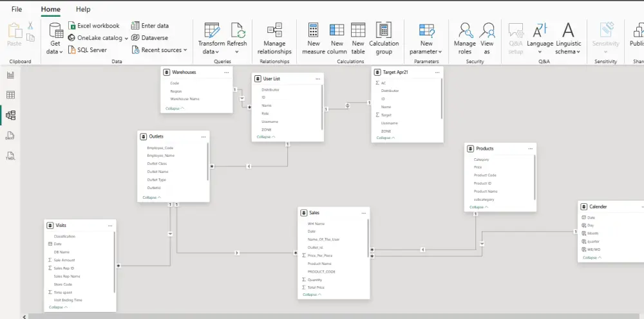Open TMDL view in sidebar

click(x=10, y=156)
